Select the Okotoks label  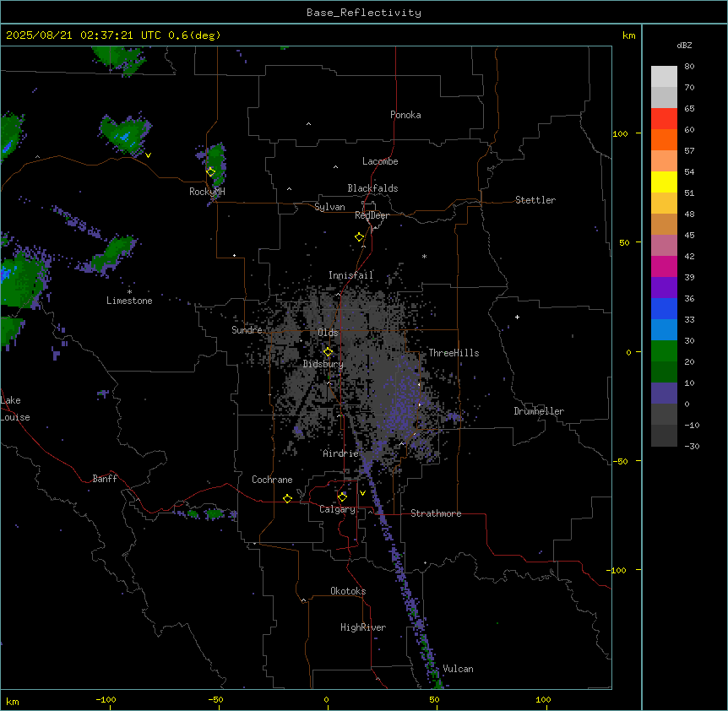click(348, 591)
